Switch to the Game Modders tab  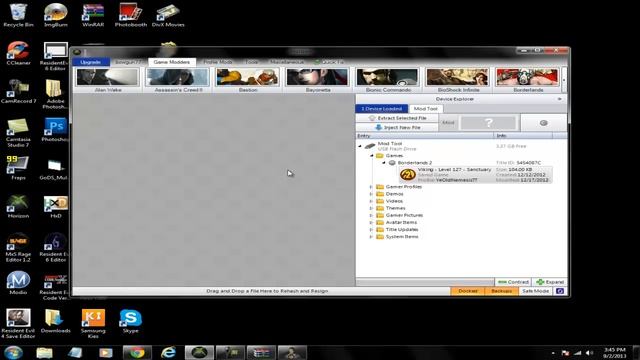(x=172, y=62)
